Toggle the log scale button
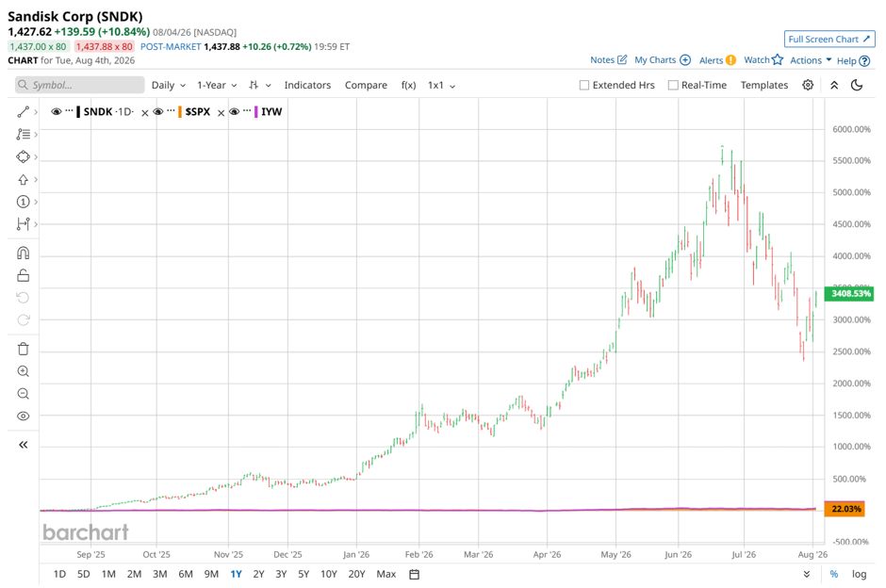The width and height of the screenshot is (886, 588). pyautogui.click(x=860, y=575)
